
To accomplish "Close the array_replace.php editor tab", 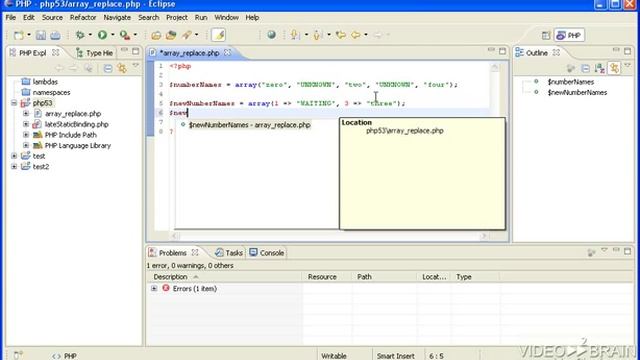I will (x=228, y=53).
